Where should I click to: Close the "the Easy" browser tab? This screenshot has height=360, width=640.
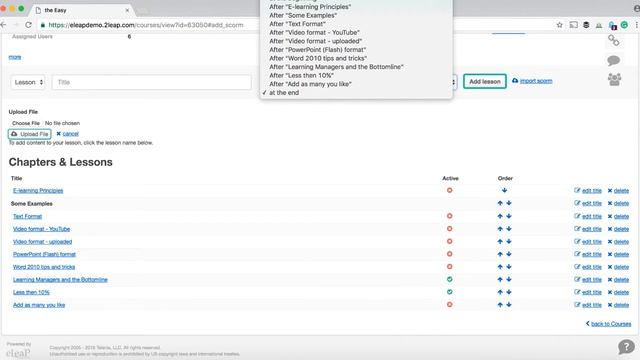pyautogui.click(x=127, y=10)
